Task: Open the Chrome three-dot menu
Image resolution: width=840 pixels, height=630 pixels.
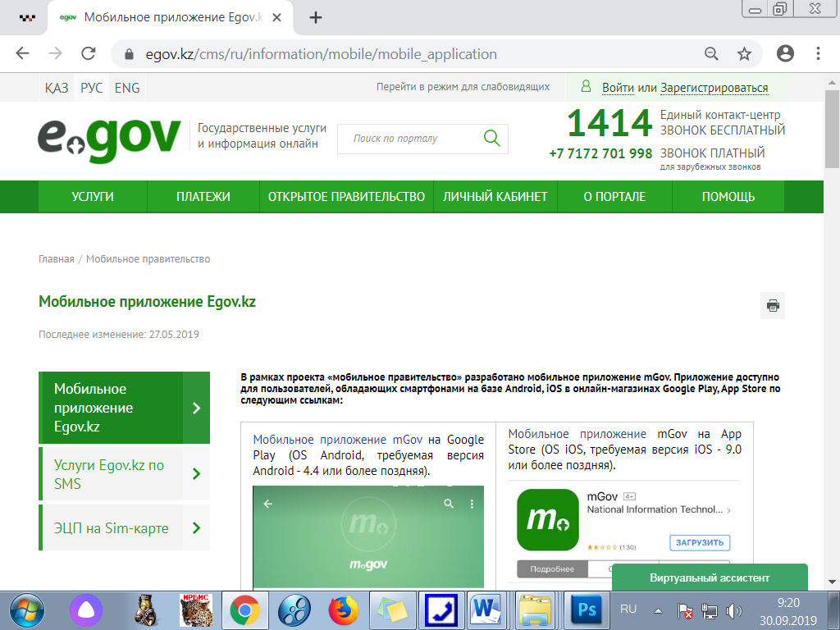Action: pyautogui.click(x=818, y=53)
